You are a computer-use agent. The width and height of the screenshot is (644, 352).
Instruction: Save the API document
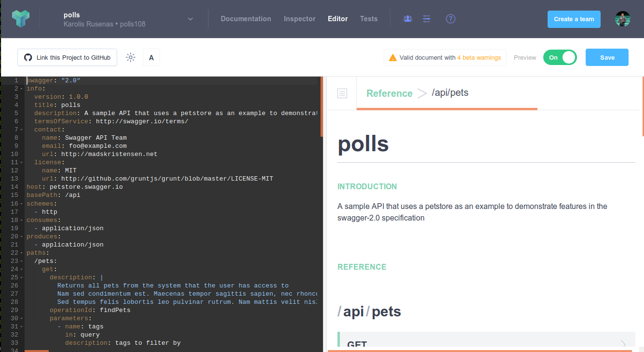[607, 57]
